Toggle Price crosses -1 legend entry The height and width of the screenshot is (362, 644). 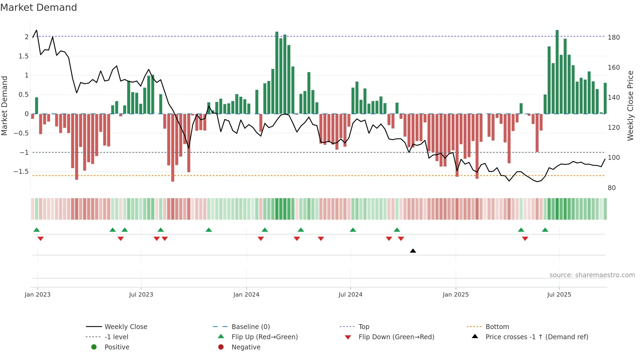[x=530, y=337]
